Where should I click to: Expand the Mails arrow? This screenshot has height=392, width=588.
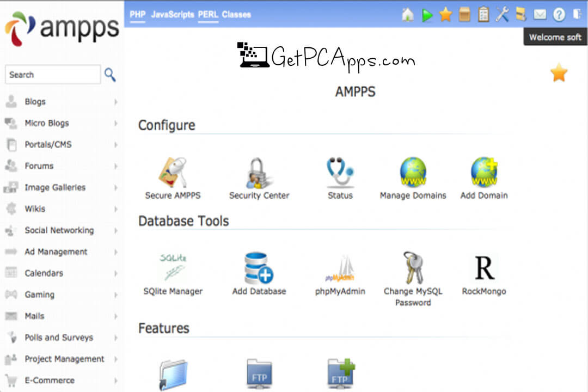pyautogui.click(x=115, y=316)
